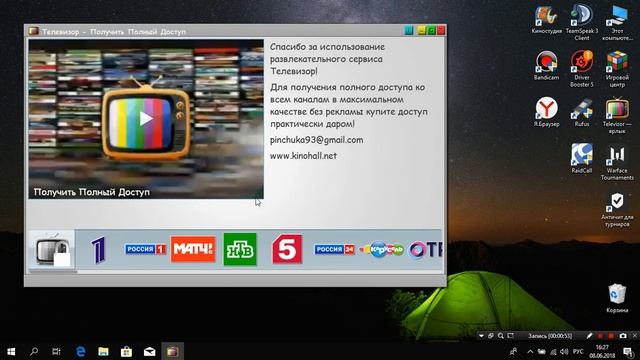Open Microsoft Store from taskbar

point(126,351)
